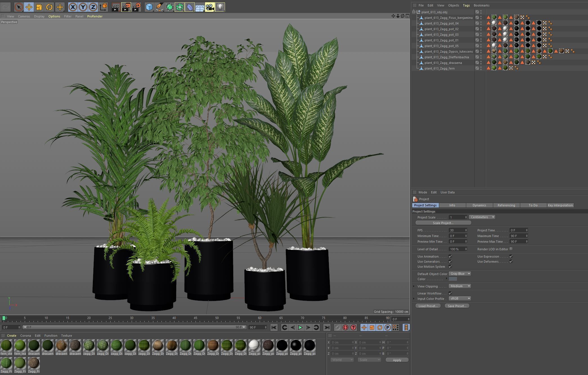Add a Cube primitive object
Screen dimensions: 588x375
point(149,7)
